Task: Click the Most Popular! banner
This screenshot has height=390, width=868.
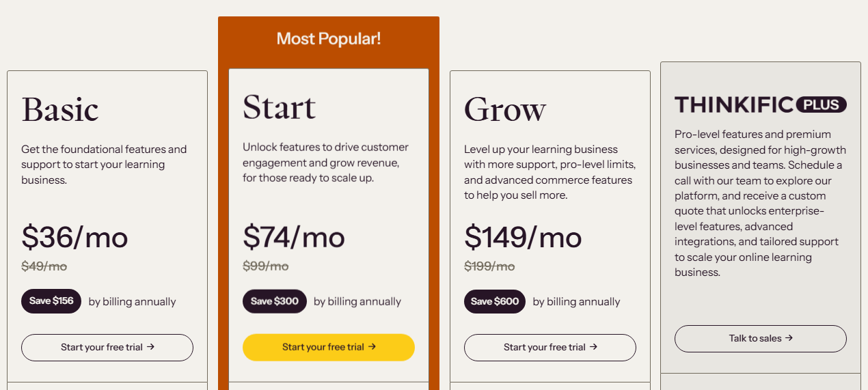Action: [x=328, y=39]
